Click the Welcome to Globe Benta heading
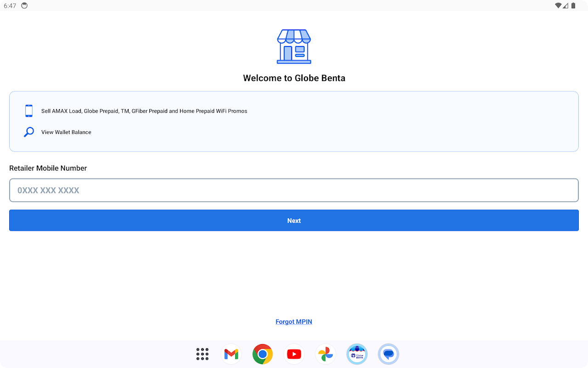The image size is (588, 368). [x=294, y=78]
